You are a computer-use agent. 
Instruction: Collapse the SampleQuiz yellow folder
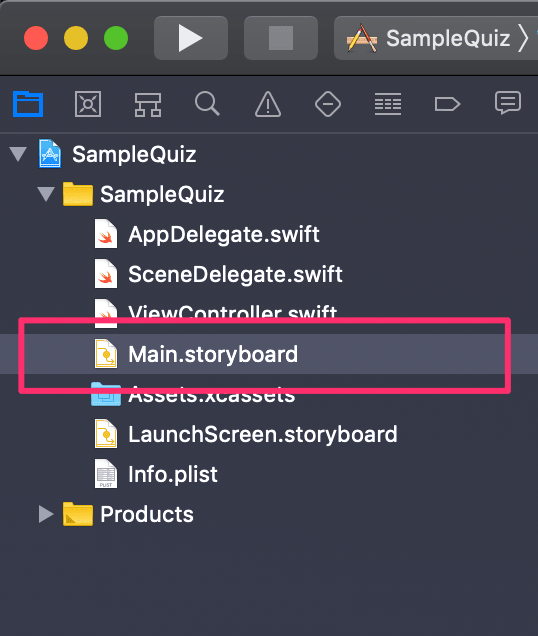pos(46,194)
